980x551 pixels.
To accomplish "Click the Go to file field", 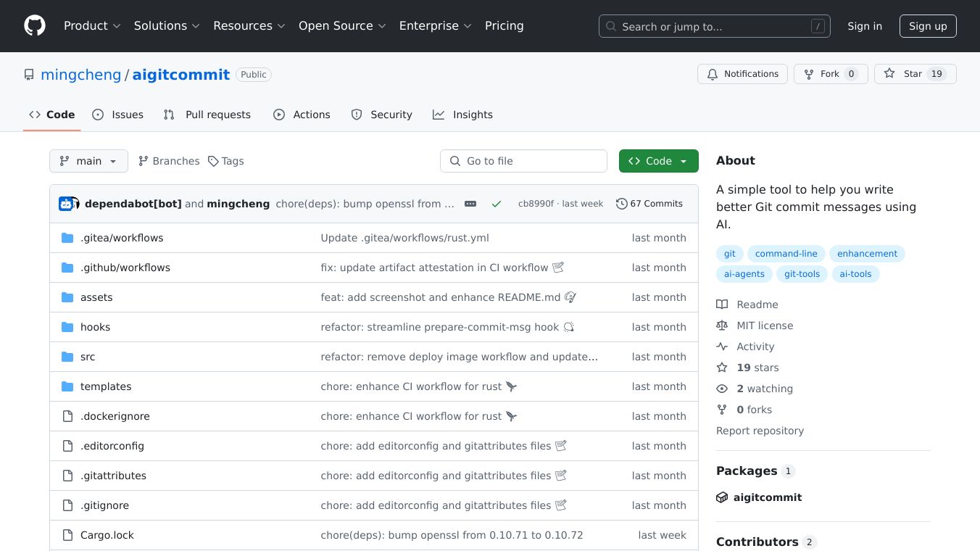I will (x=523, y=161).
